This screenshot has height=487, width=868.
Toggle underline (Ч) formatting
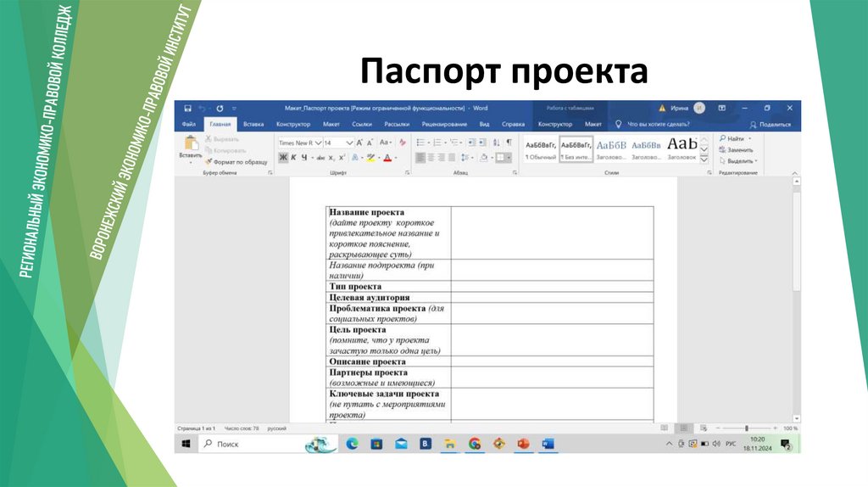(303, 158)
